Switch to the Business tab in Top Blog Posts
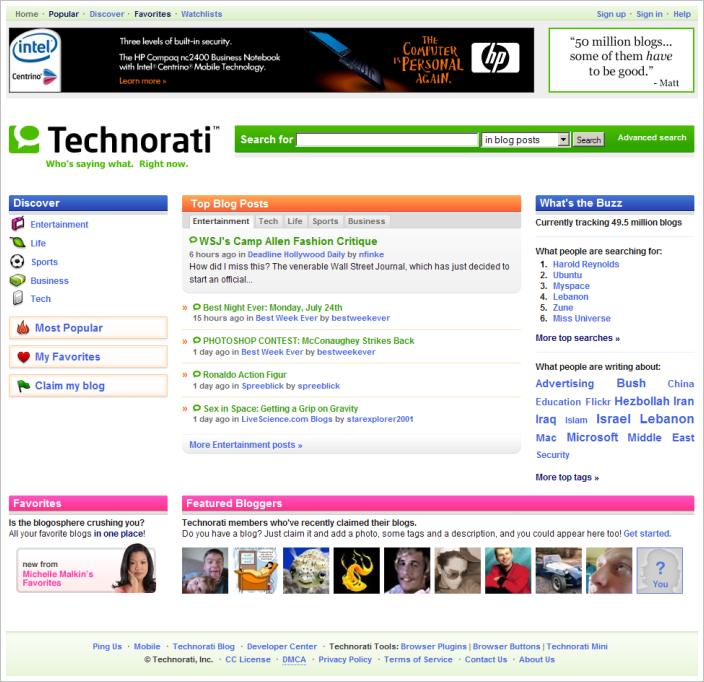This screenshot has width=704, height=682. tap(366, 221)
